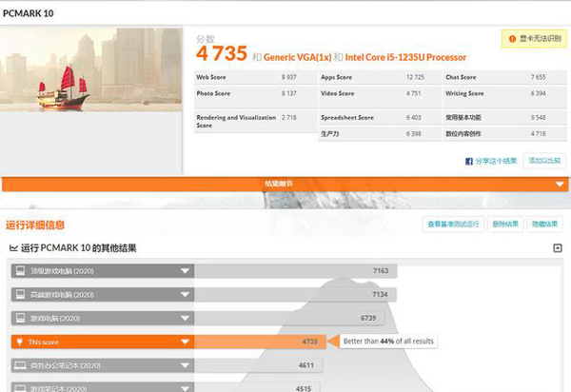The height and width of the screenshot is (392, 571).
Task: Click the trophy icon beside This score
Action: (19, 341)
